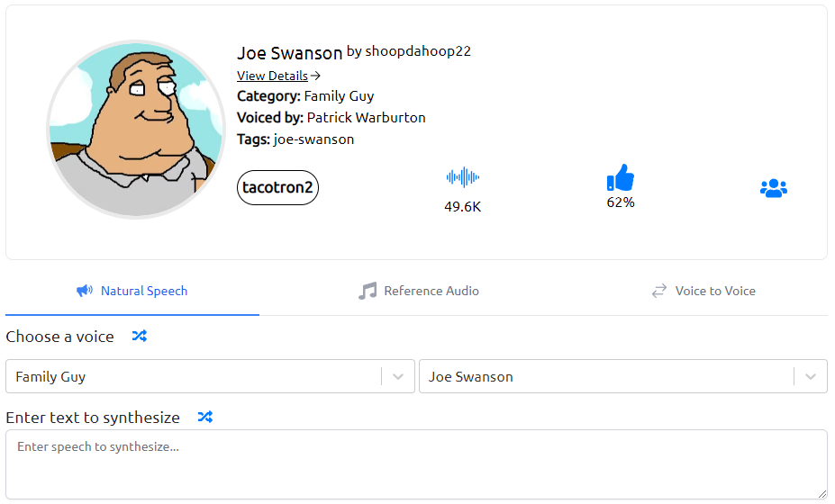Click the community group icon
The width and height of the screenshot is (835, 504).
click(773, 188)
